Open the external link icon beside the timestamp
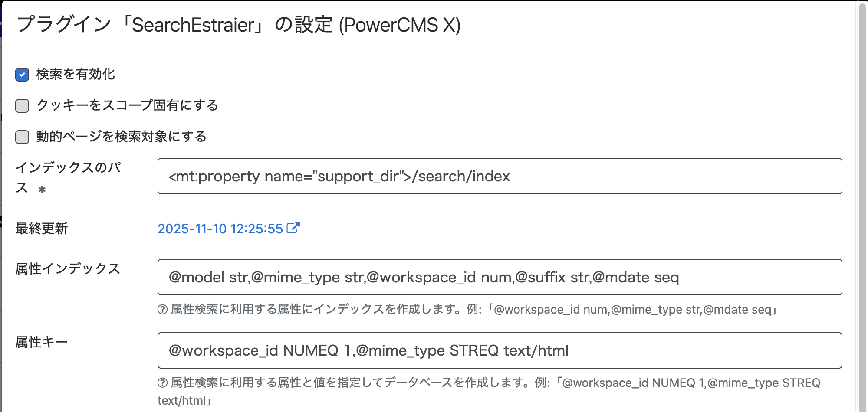Viewport: 868px width, 412px height. pos(294,228)
